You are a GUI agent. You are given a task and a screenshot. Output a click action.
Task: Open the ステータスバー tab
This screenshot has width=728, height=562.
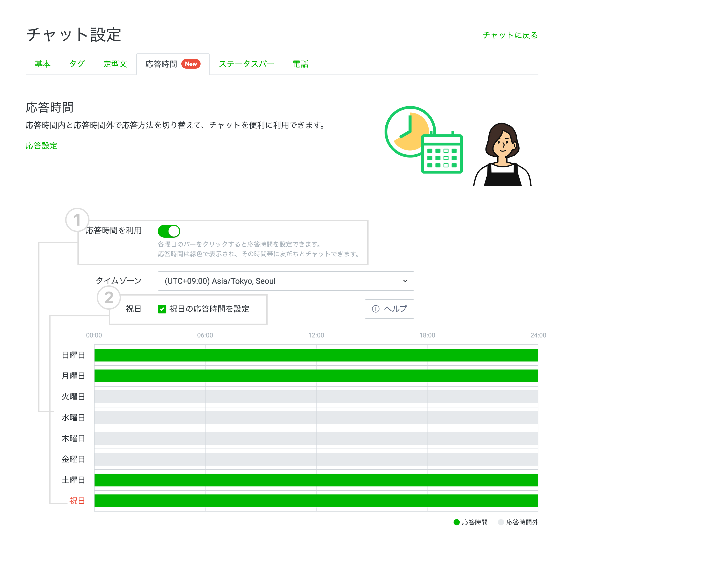(246, 64)
